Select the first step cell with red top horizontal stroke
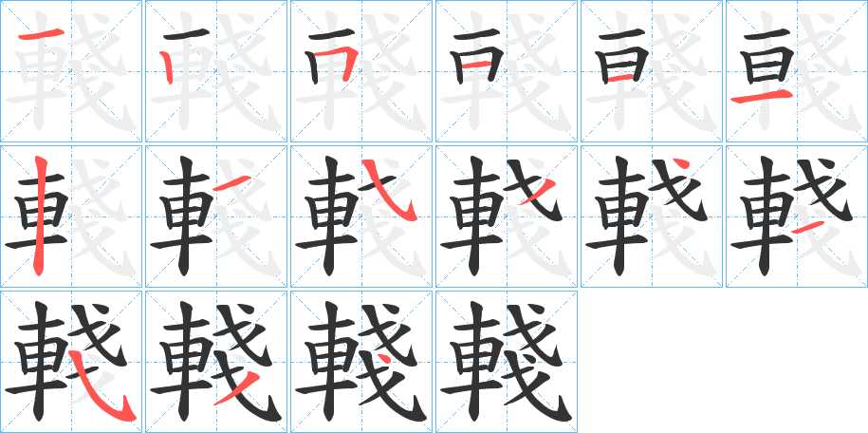This screenshot has width=868, height=433. tap(71, 71)
